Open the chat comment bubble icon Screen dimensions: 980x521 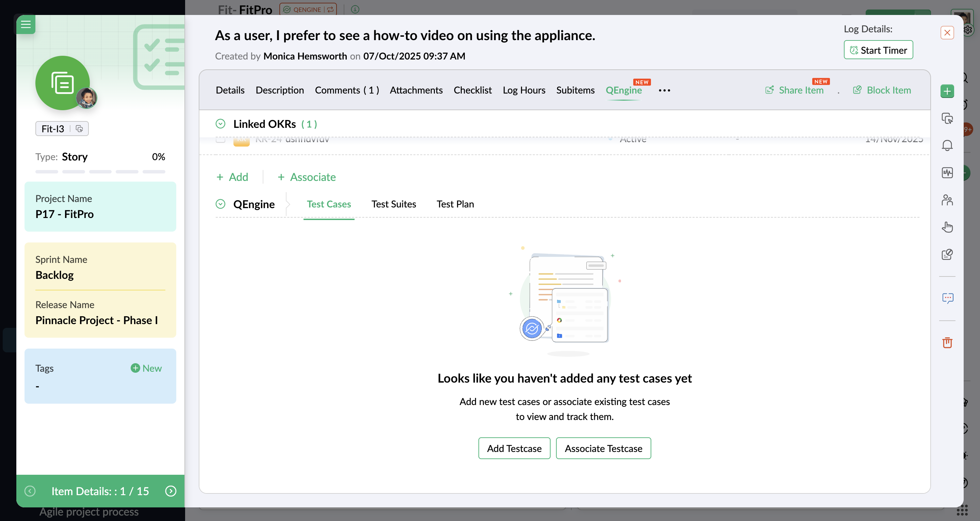pos(947,298)
